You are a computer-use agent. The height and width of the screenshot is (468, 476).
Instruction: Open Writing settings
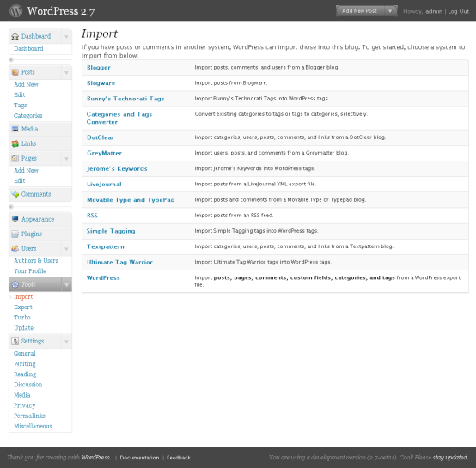tap(25, 363)
